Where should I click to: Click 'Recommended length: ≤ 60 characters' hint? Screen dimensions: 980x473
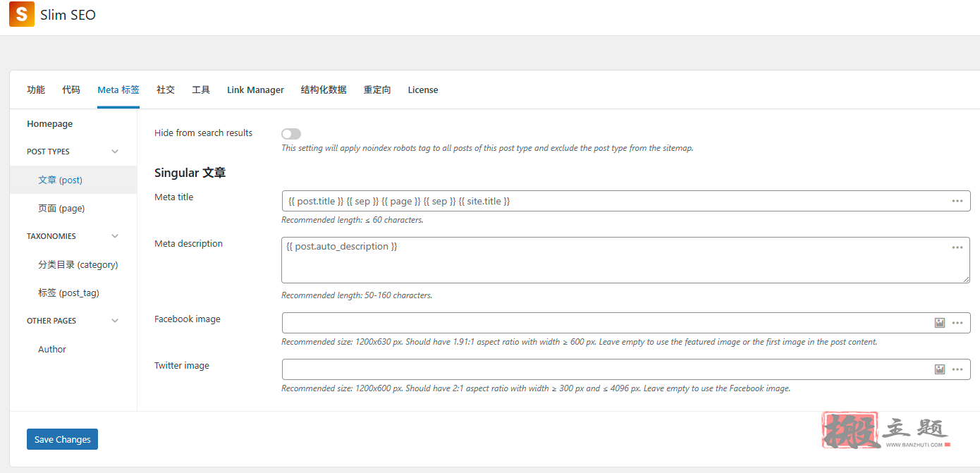[353, 220]
